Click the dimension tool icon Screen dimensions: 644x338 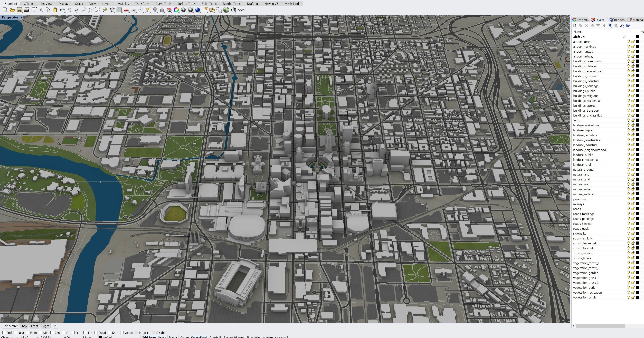219,10
